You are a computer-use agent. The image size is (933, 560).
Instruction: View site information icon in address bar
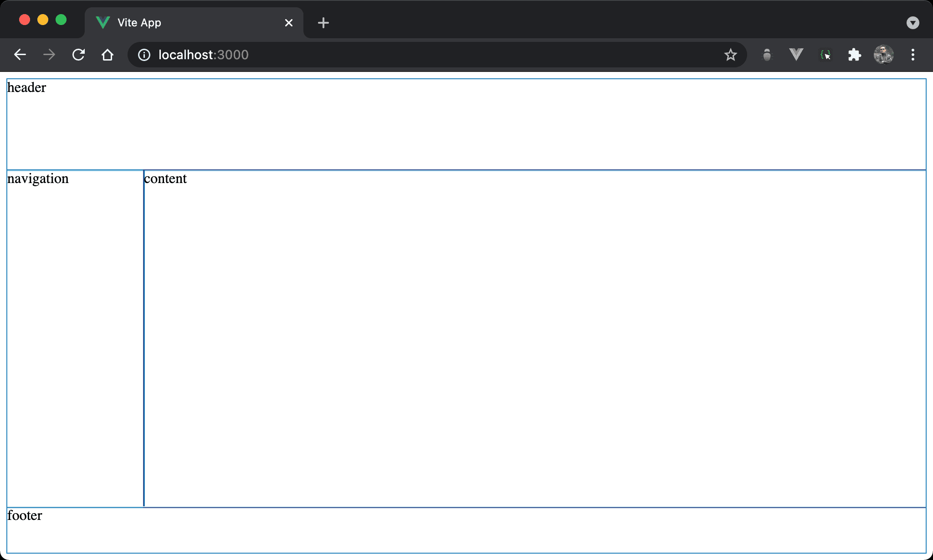coord(144,55)
